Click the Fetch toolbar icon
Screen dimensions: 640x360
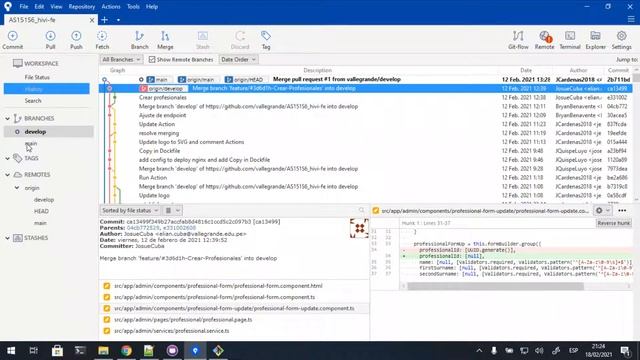pyautogui.click(x=102, y=40)
